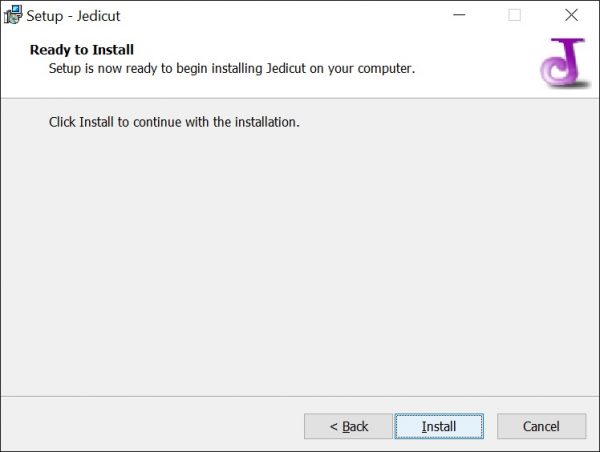The image size is (600, 452).
Task: Click the 'Click Install to continue' instruction text
Action: (174, 122)
